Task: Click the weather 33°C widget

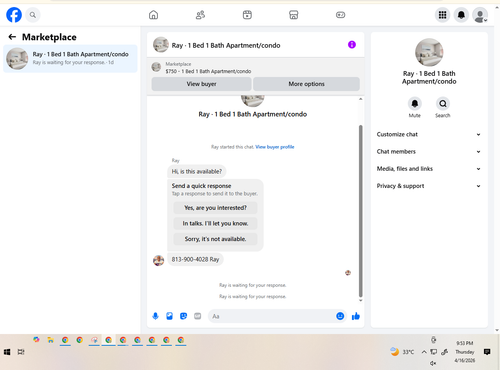Action: (402, 352)
